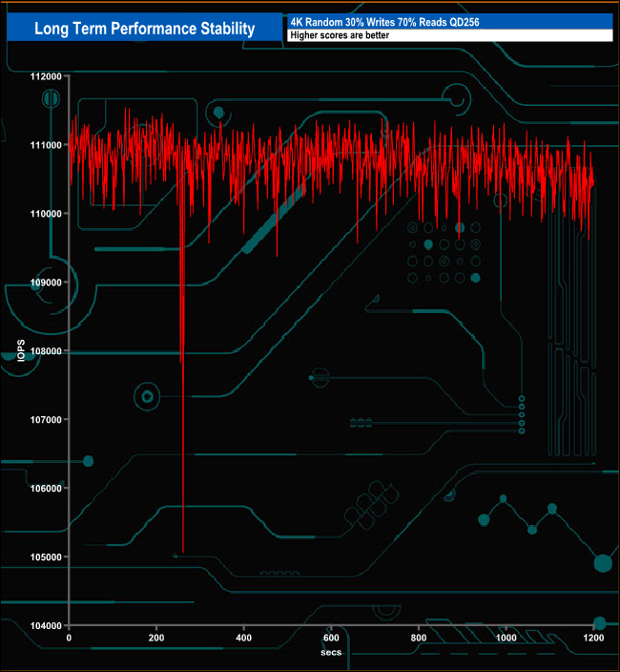The width and height of the screenshot is (620, 672).
Task: Click the 600 x-axis tick label
Action: (331, 638)
